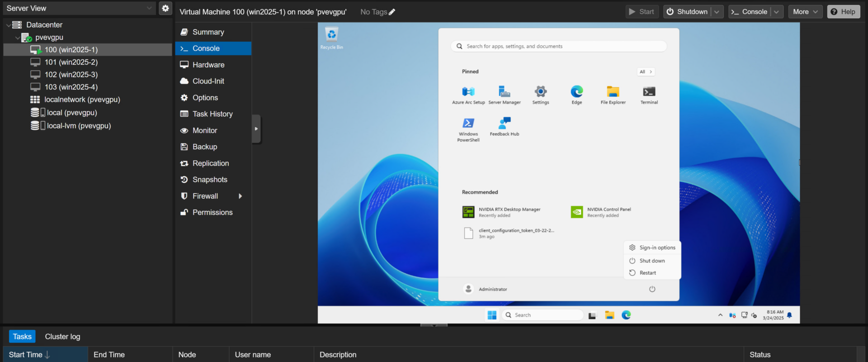The height and width of the screenshot is (362, 868).
Task: Open NVIDIA RTX Desktop Manager recommendation
Action: (x=502, y=212)
